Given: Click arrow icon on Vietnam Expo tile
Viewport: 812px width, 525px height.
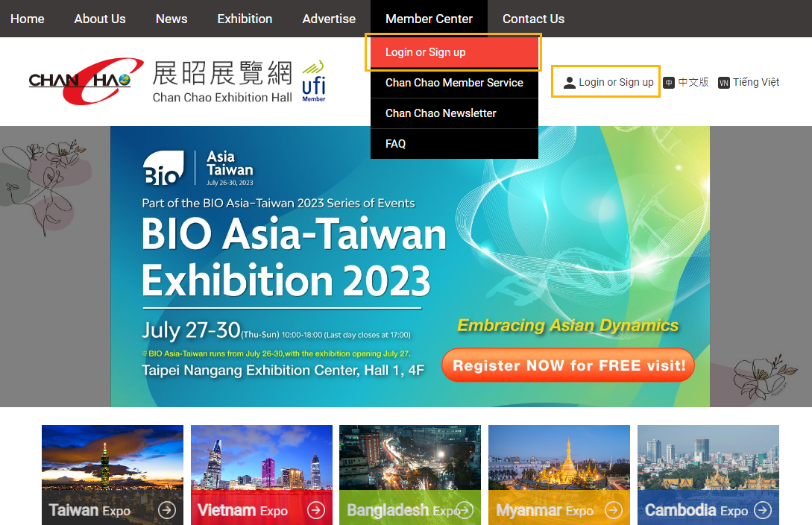Looking at the screenshot, I should 316,510.
